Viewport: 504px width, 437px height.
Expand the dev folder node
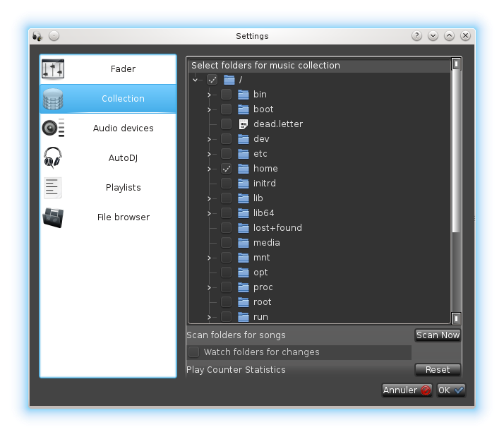point(209,139)
